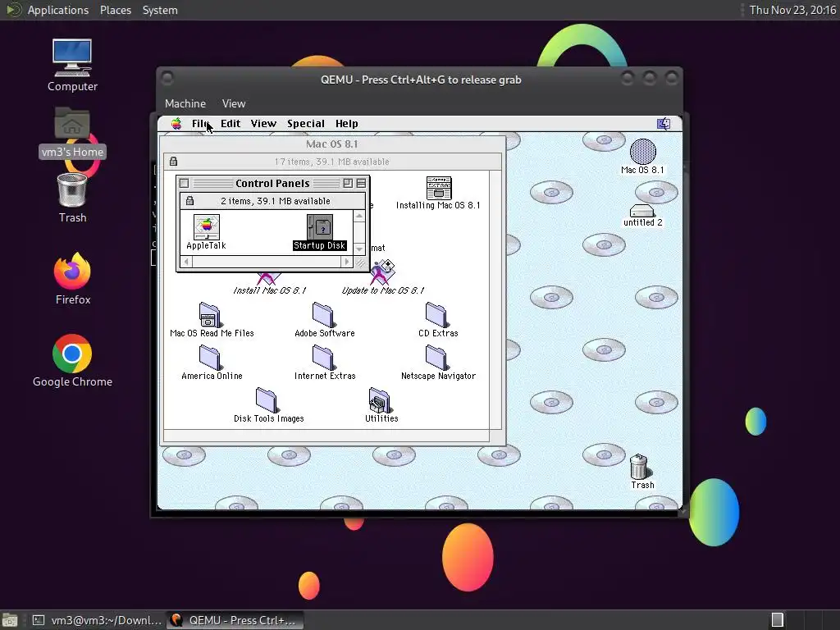Screen dimensions: 840x630
Task: Select the Startup Disk control panel icon
Action: (320, 228)
